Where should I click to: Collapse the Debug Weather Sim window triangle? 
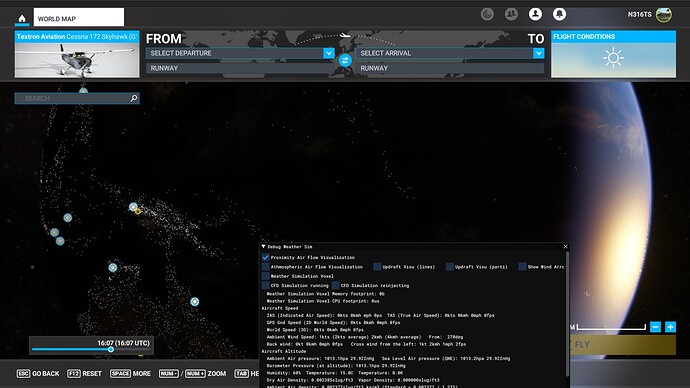click(x=264, y=247)
